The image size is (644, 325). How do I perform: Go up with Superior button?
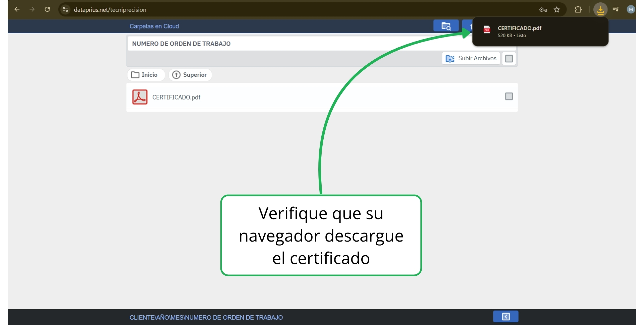tap(190, 75)
